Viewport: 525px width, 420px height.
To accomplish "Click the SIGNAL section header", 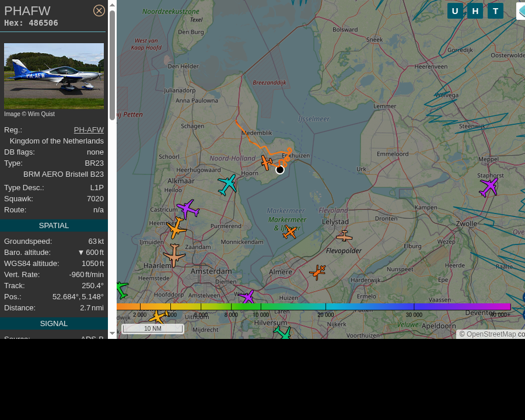I will click(54, 324).
